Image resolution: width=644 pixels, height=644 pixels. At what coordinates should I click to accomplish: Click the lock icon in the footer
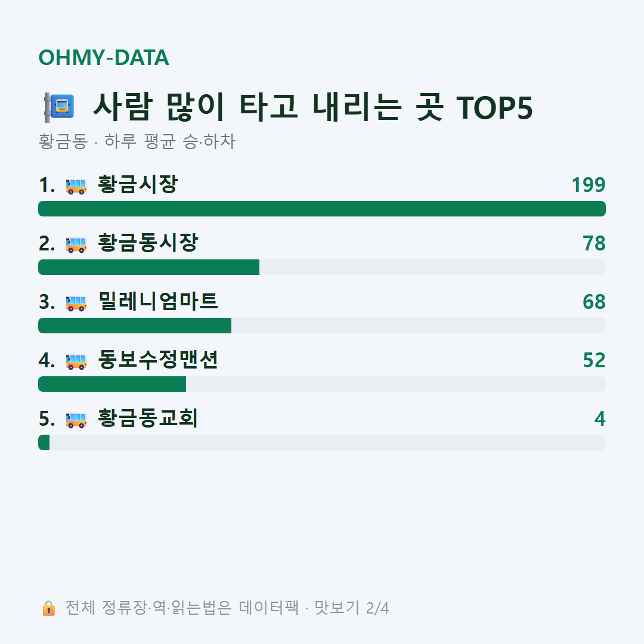point(48,608)
